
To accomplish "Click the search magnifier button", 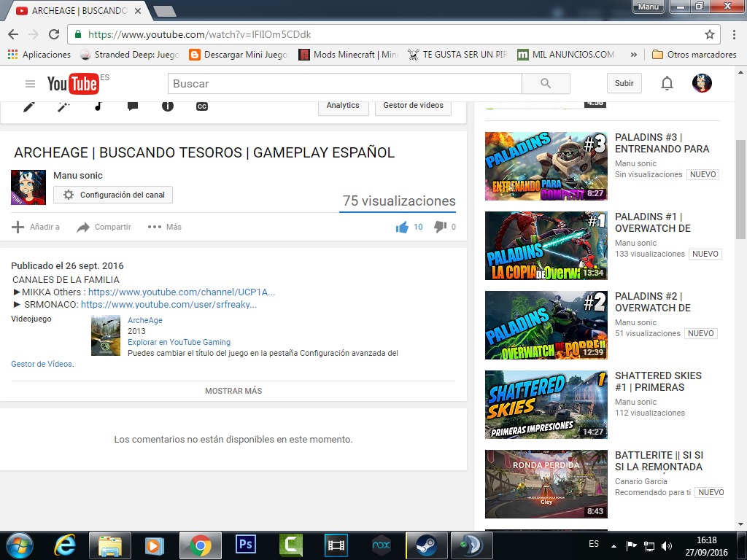I will 546,84.
